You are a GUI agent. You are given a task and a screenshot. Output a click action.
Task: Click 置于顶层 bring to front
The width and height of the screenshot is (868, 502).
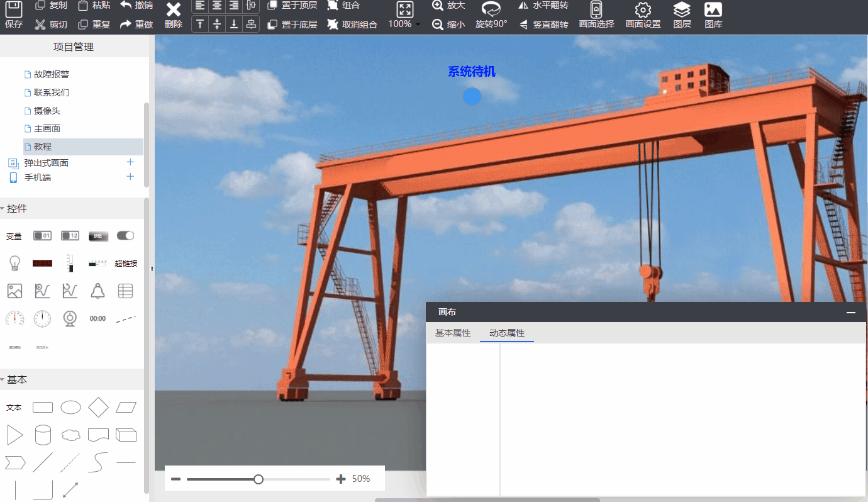pyautogui.click(x=292, y=5)
